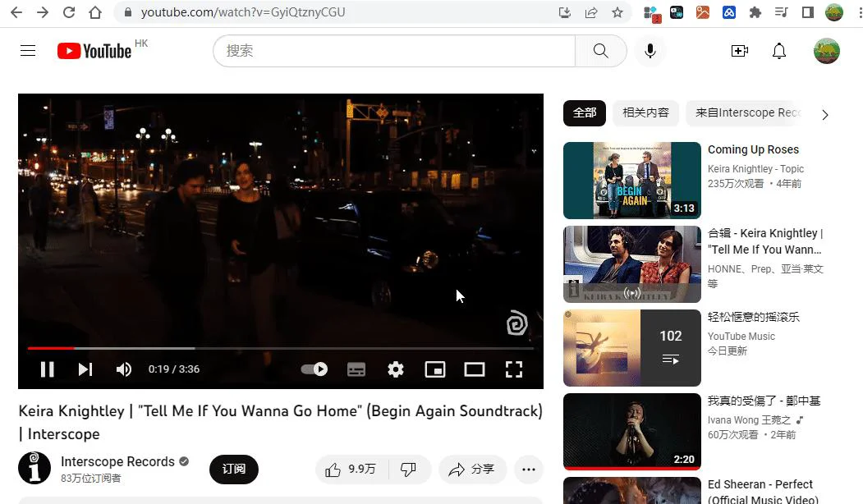Open more actions three-dot menu
Viewport: 863px width, 504px height.
(x=528, y=470)
